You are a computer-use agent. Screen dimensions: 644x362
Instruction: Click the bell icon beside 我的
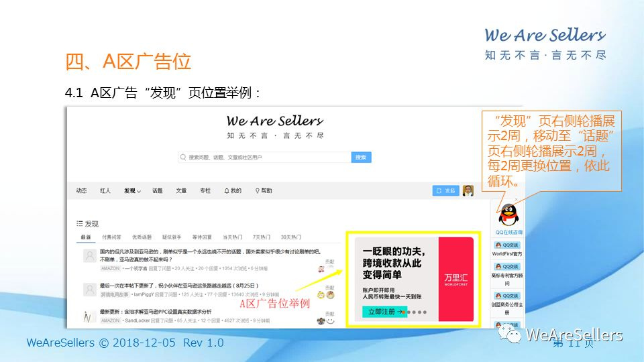[226, 191]
